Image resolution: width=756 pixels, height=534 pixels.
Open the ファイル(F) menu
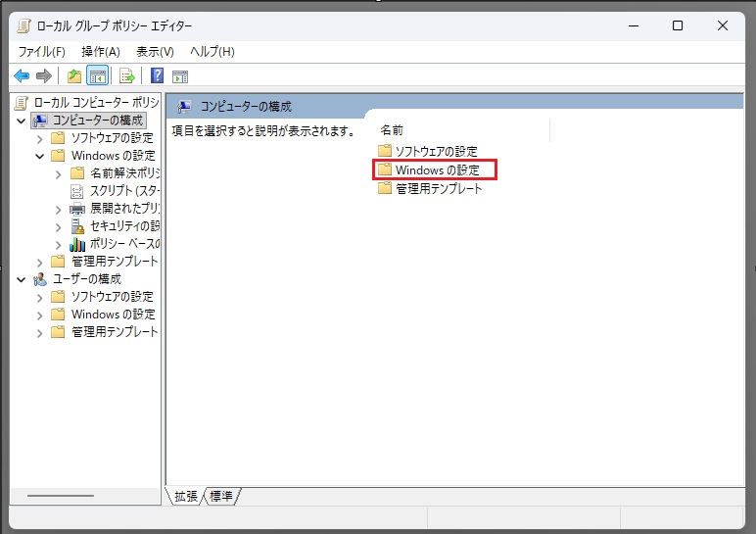click(42, 51)
